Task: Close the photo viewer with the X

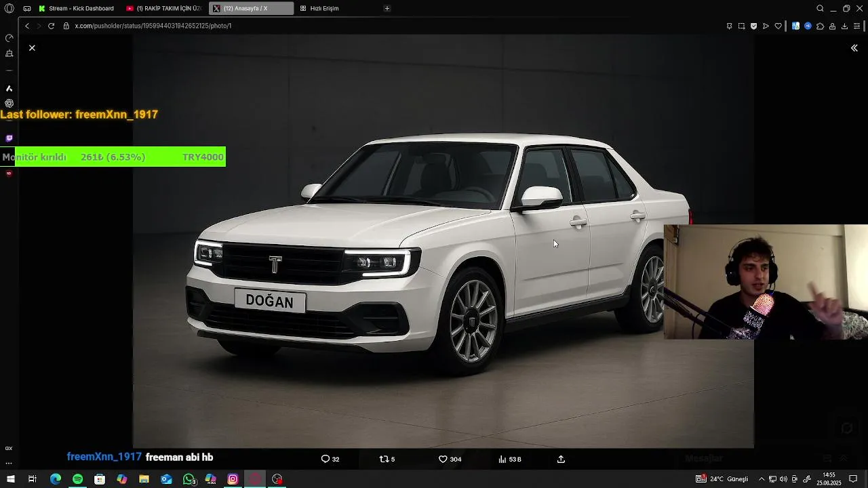Action: point(32,48)
